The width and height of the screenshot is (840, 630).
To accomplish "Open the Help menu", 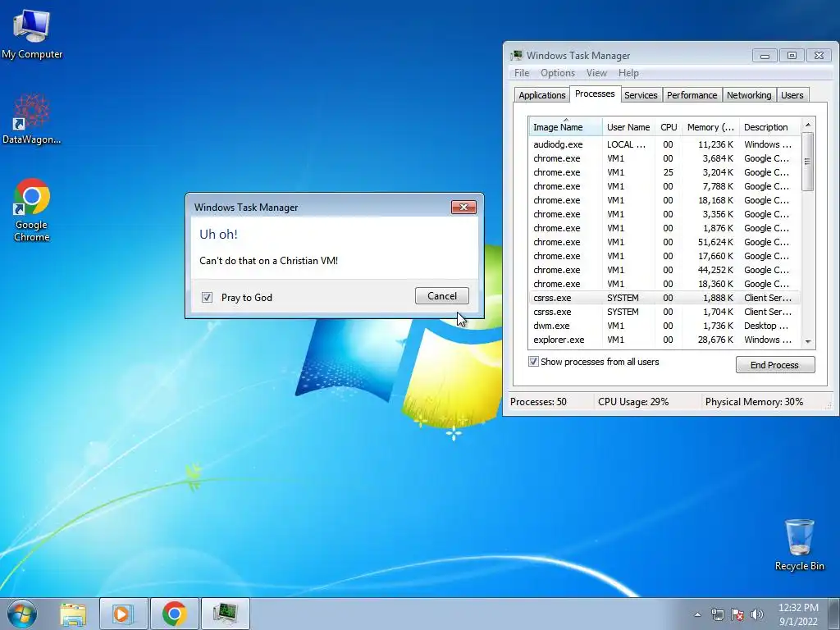I will (x=628, y=73).
